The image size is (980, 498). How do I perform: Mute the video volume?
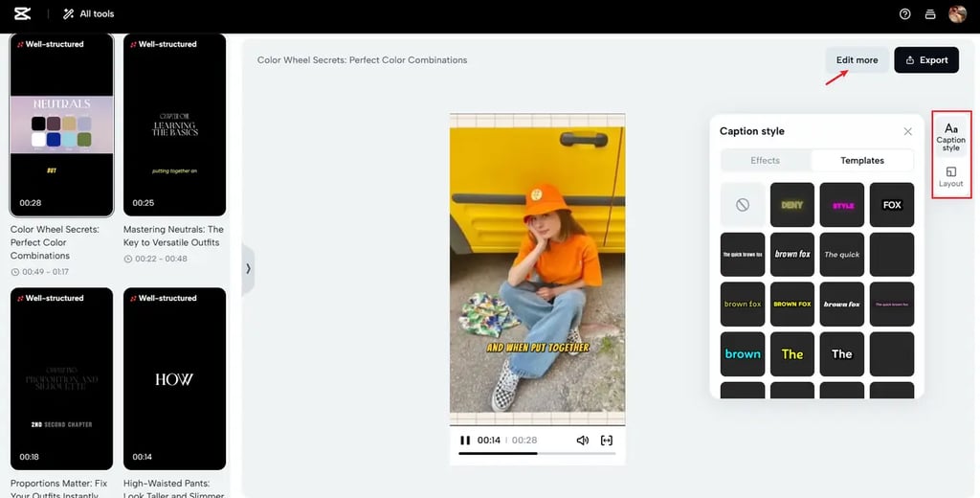click(583, 441)
